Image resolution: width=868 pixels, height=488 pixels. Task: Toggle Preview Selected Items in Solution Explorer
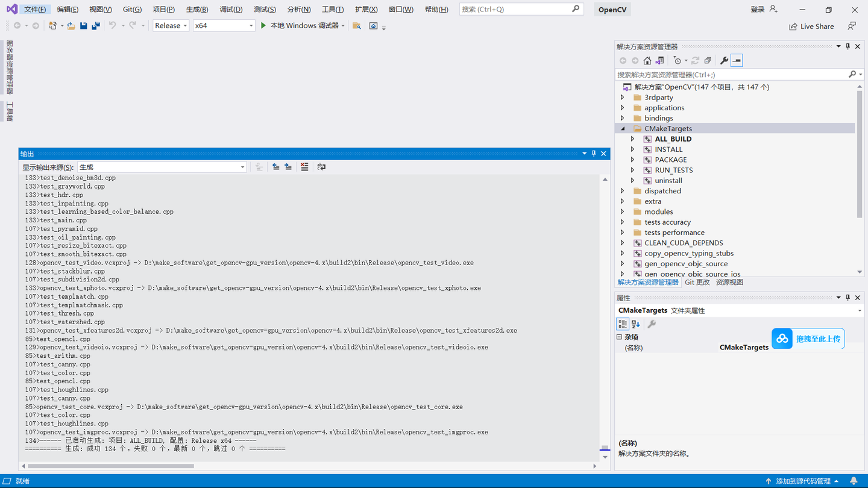point(736,60)
